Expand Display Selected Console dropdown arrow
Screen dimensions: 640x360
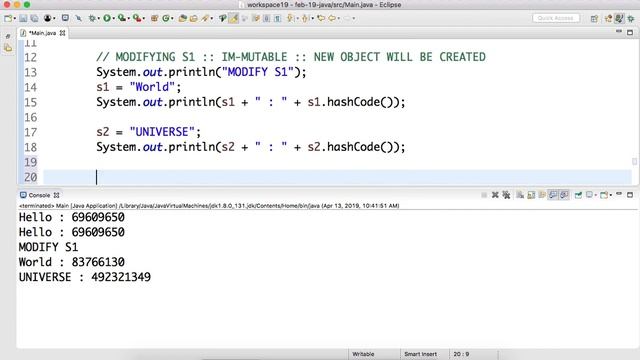point(596,196)
